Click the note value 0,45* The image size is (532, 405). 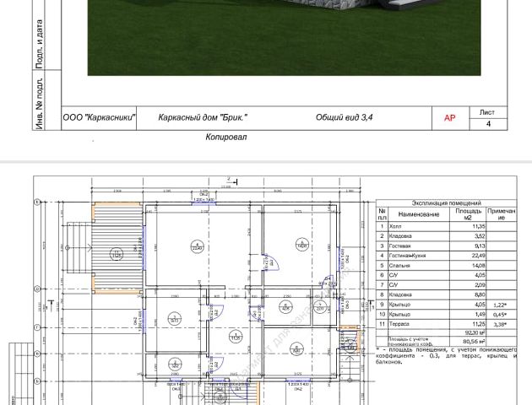[500, 315]
